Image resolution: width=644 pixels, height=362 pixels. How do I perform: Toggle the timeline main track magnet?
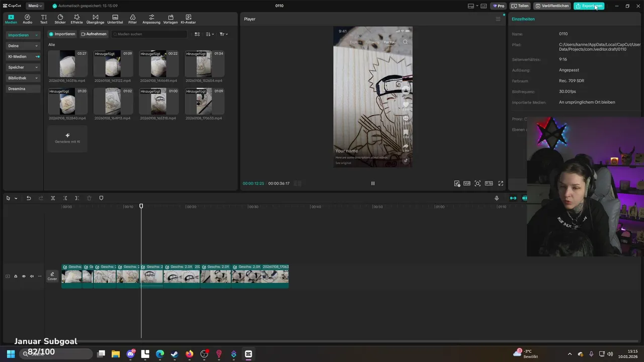click(x=513, y=198)
